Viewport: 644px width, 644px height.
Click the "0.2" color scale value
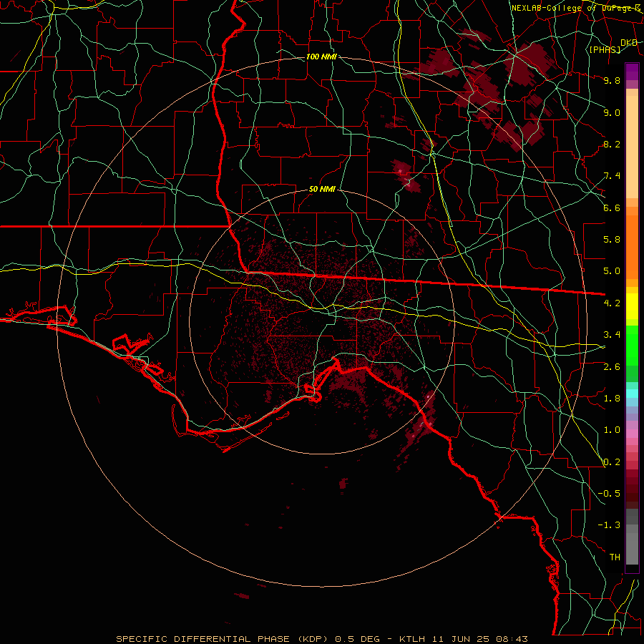612,462
